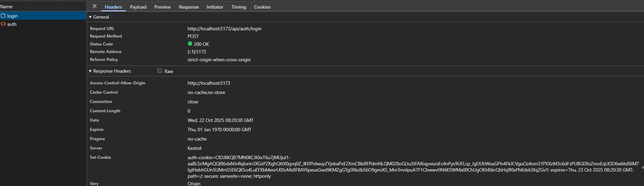Screen dimensions: 644x186
Task: Click the braces icon beside auth request
Action: [3, 24]
